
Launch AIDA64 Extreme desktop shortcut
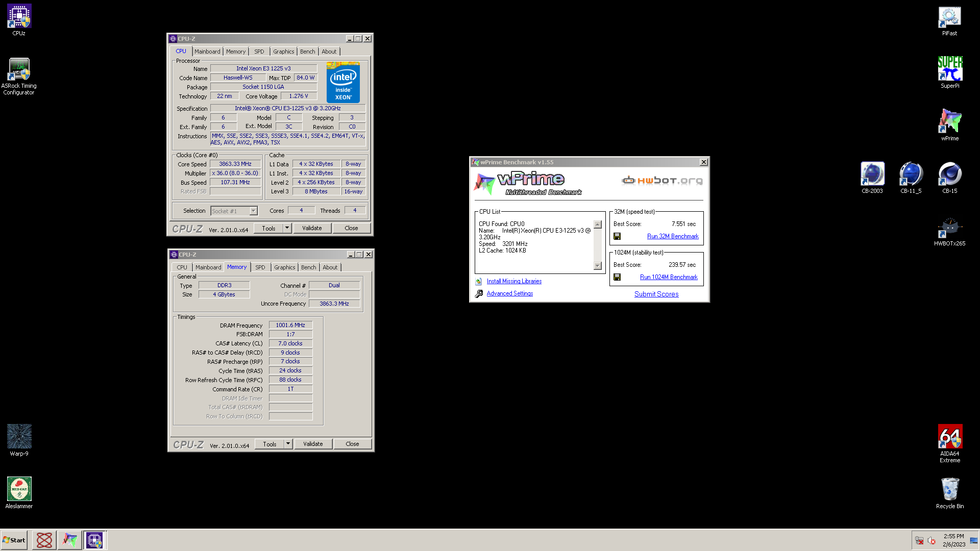point(949,443)
